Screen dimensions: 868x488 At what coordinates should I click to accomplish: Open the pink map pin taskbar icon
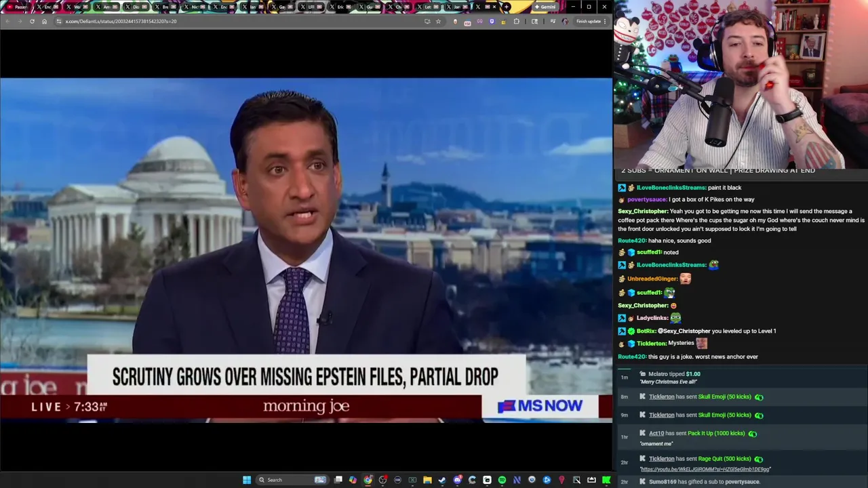click(561, 480)
